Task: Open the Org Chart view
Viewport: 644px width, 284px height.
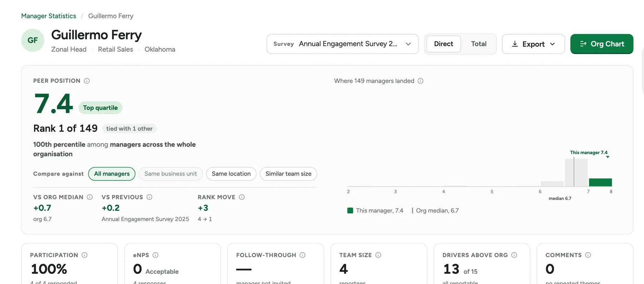Action: pos(602,44)
